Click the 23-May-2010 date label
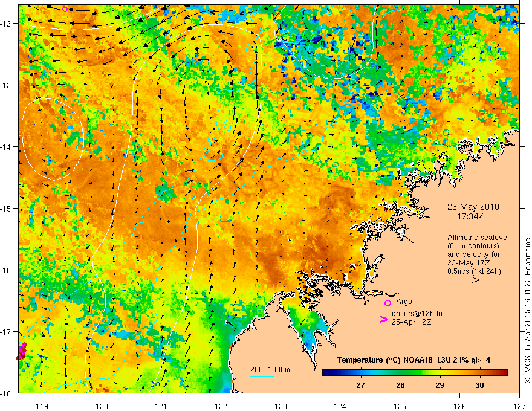Viewport: 532px width, 411px height. (473, 207)
